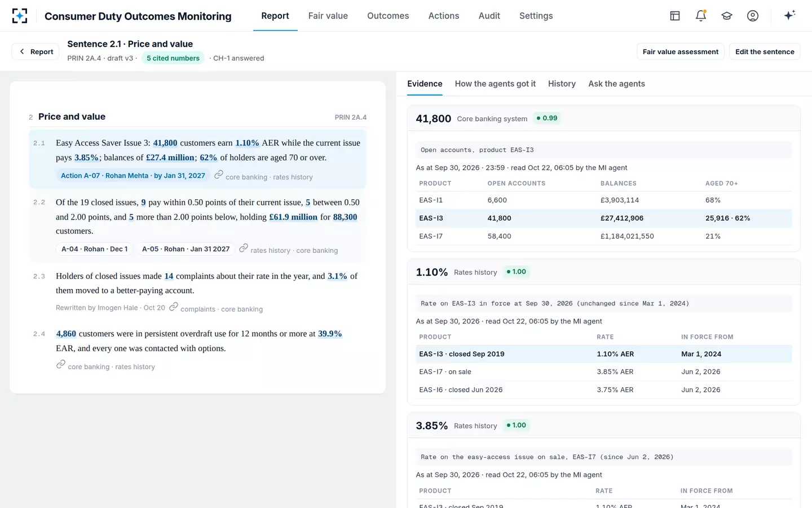Go to the Actions tab
This screenshot has height=508, width=812.
click(x=444, y=16)
